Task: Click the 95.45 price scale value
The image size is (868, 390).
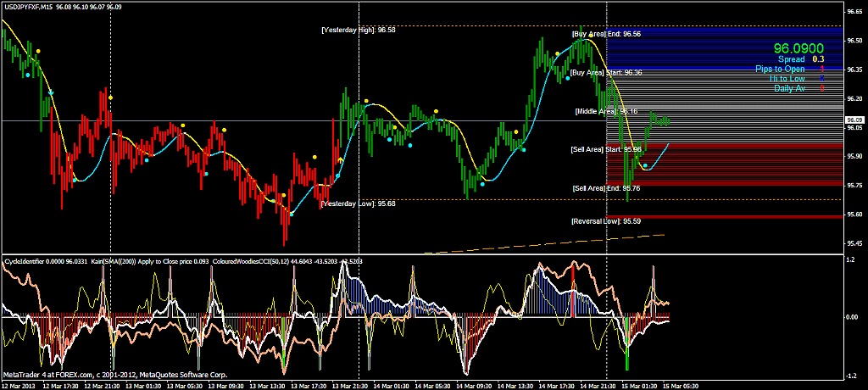Action: tap(854, 243)
